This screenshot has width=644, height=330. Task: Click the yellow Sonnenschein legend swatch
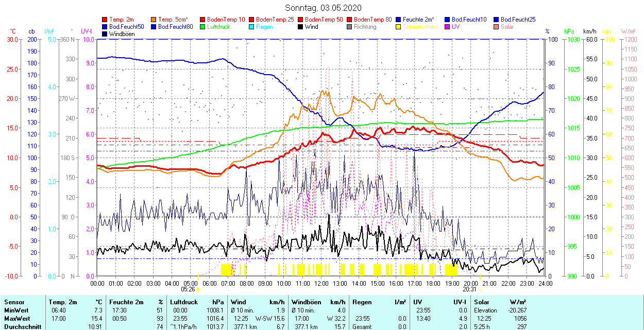point(399,27)
